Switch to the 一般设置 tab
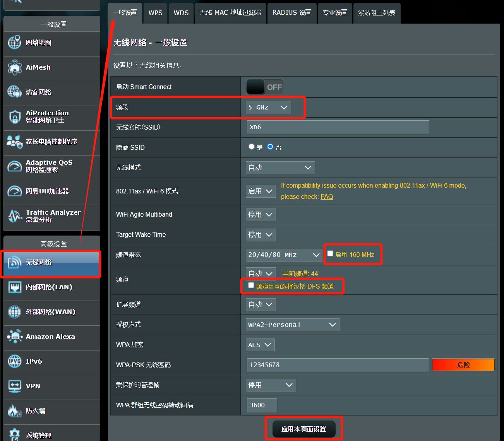504x441 pixels. tap(125, 13)
